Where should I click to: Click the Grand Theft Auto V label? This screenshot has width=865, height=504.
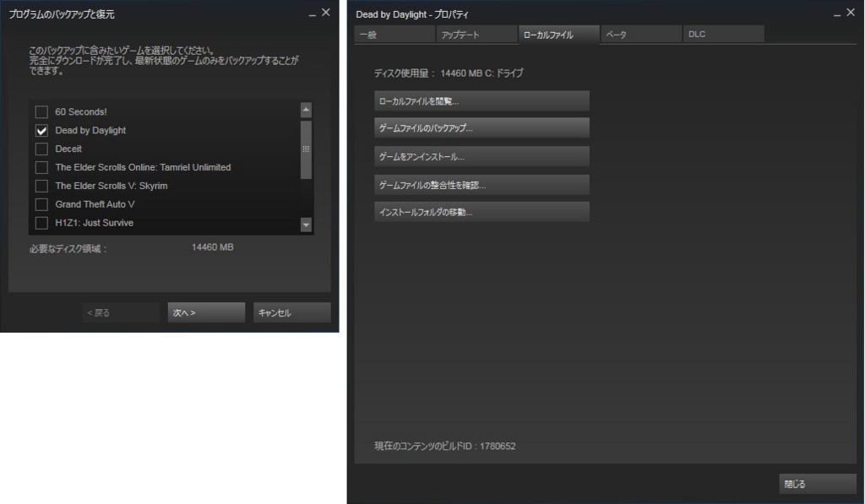pos(95,204)
